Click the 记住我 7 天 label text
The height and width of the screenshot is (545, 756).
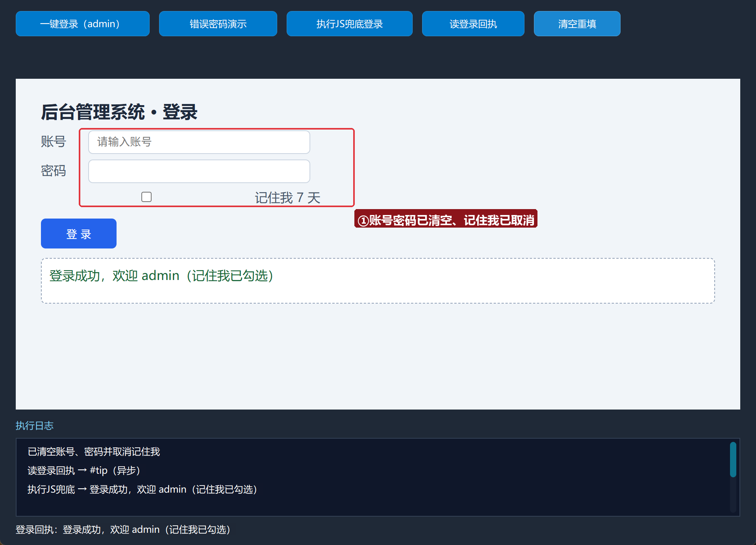pos(287,198)
